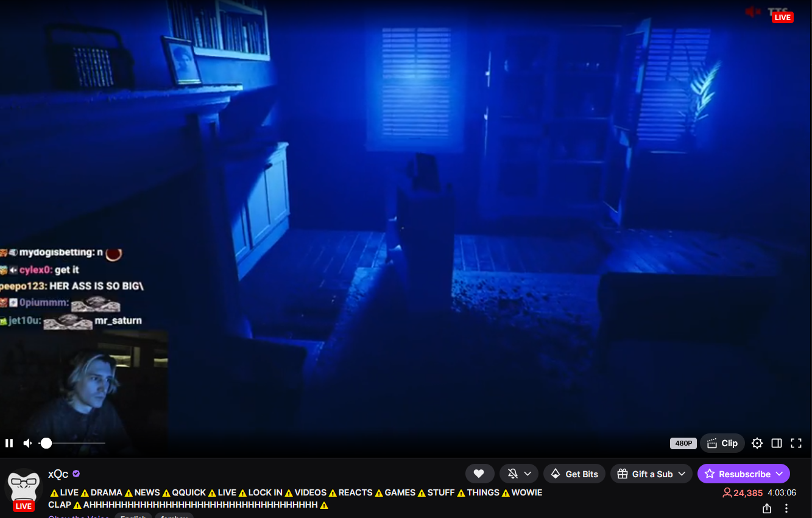
Task: Click the chat message from cylex0
Action: coord(40,270)
